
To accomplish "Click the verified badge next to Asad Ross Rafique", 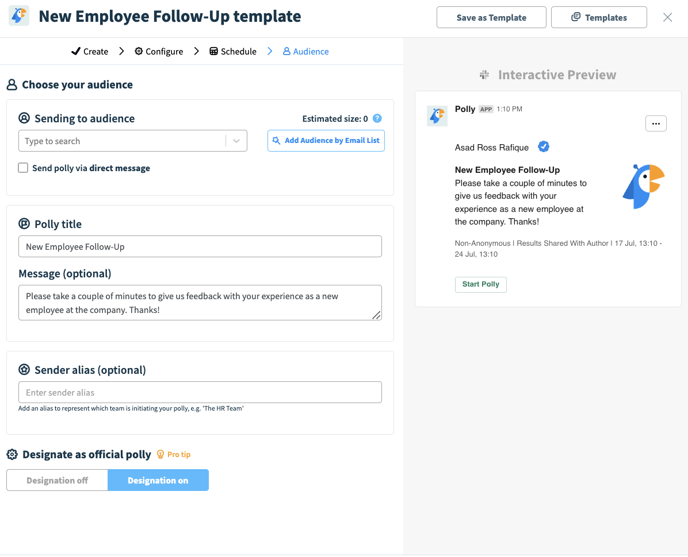I will tap(544, 147).
